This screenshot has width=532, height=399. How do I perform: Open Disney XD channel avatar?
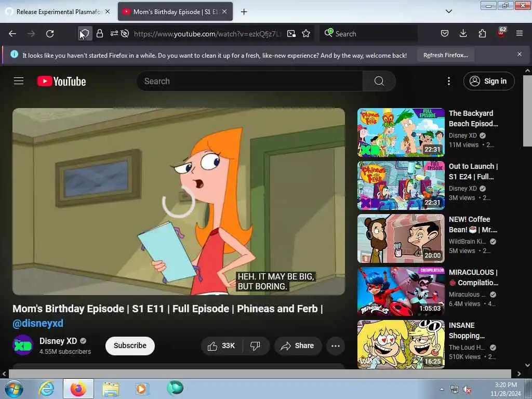23,345
